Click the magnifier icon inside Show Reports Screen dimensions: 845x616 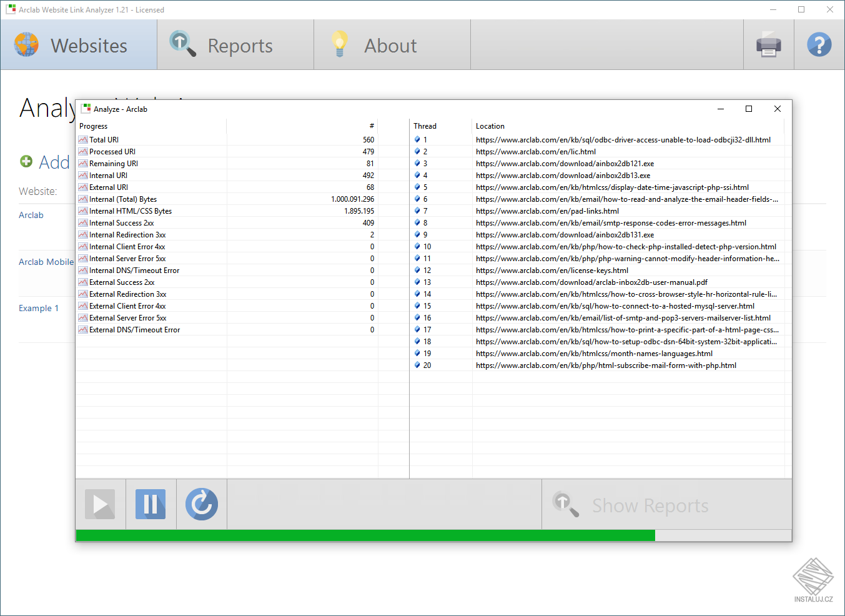pyautogui.click(x=566, y=505)
